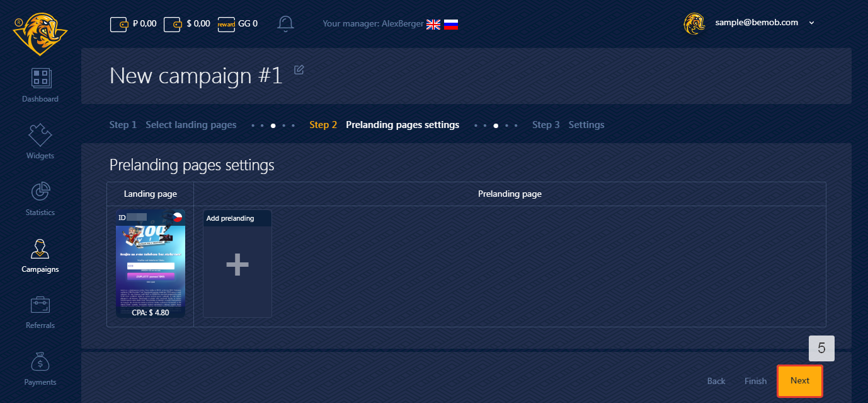Open notifications via the bell icon
Screen dimensions: 868x403
pos(285,23)
